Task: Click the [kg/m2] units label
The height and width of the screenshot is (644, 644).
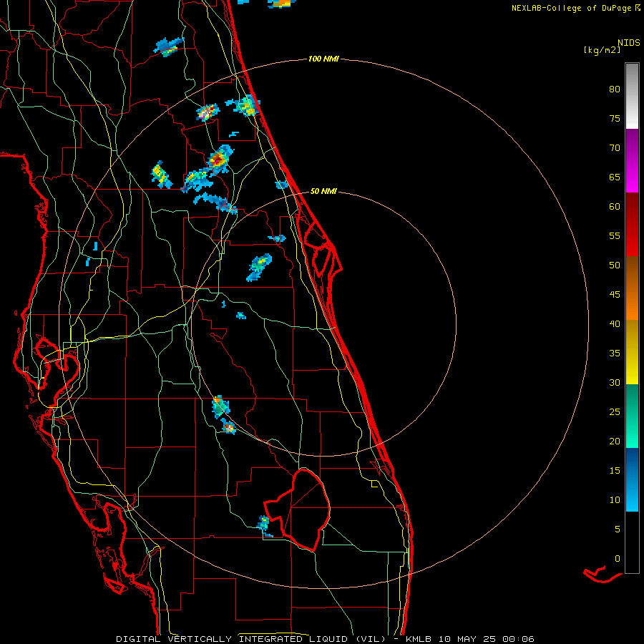Action: coord(602,50)
